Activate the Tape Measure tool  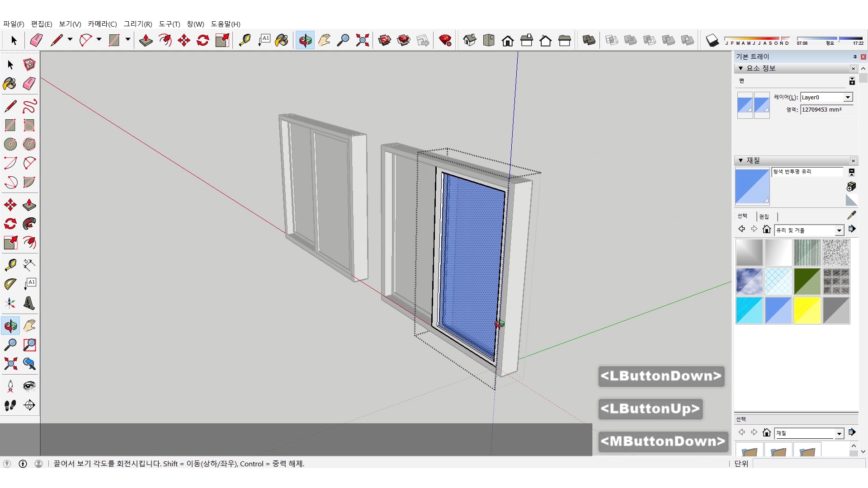(10, 264)
